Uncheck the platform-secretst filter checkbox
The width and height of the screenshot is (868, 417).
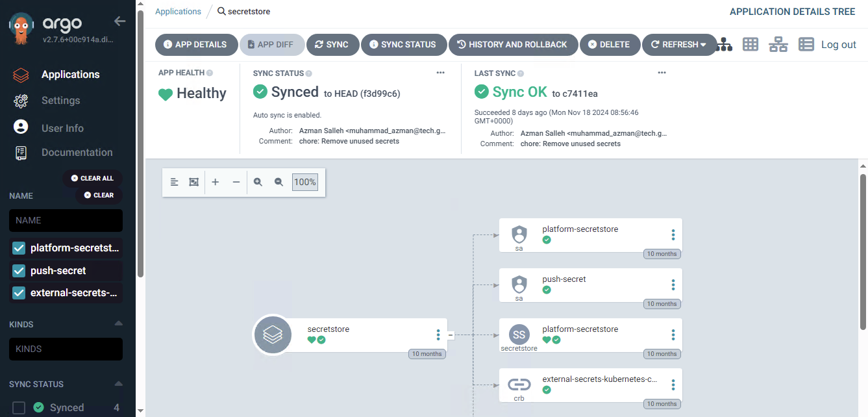click(x=19, y=247)
